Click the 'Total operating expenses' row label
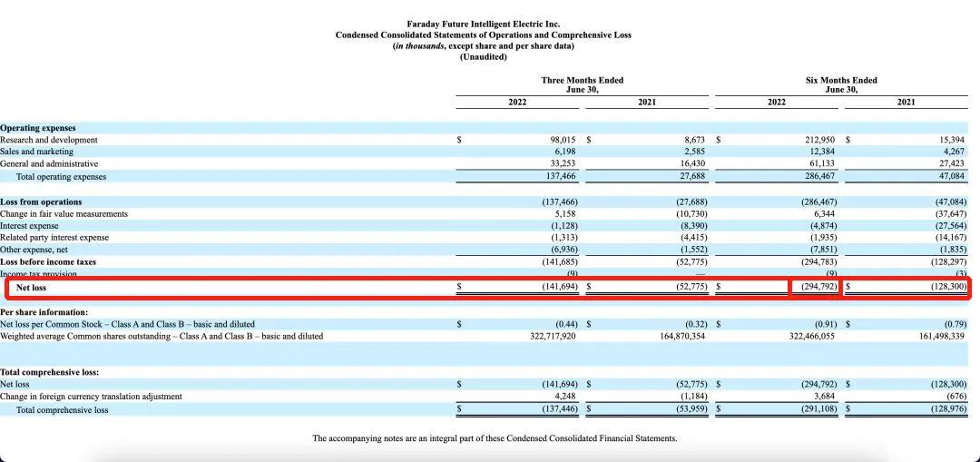980x462 pixels. coord(62,177)
